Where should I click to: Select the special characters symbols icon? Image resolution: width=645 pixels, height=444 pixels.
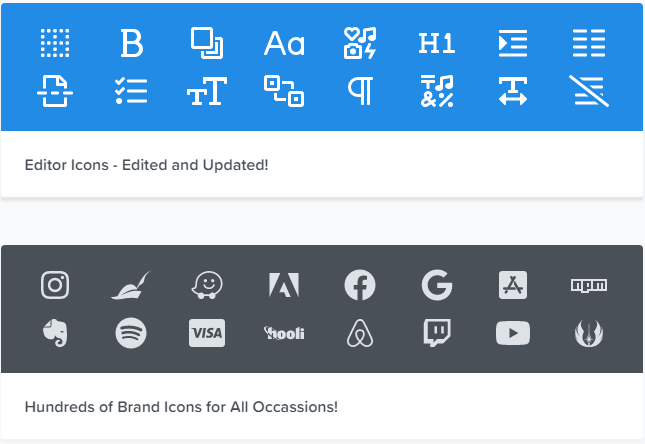(437, 91)
